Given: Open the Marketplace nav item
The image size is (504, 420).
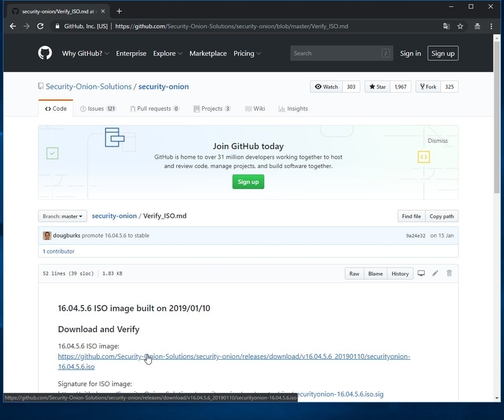Looking at the screenshot, I should (x=208, y=54).
